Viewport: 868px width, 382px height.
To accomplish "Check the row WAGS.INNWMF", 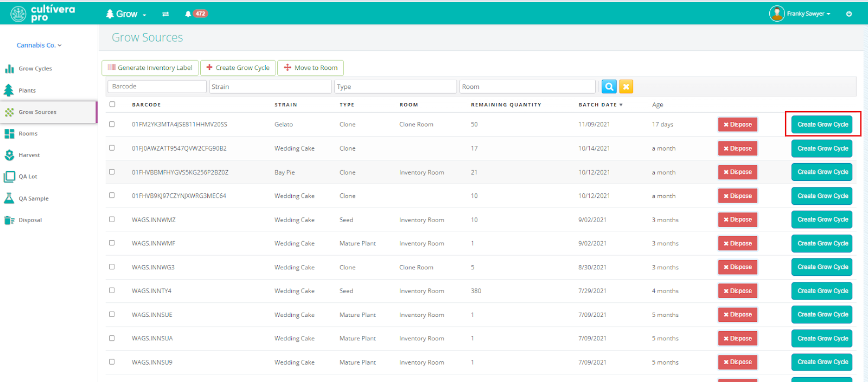I will click(x=112, y=243).
